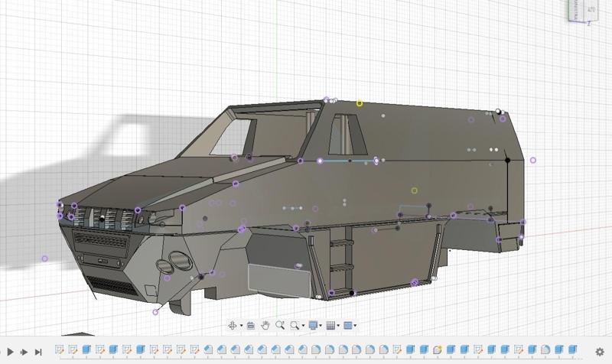Jump to end of timeline
This screenshot has width=612, height=364.
pos(37,352)
